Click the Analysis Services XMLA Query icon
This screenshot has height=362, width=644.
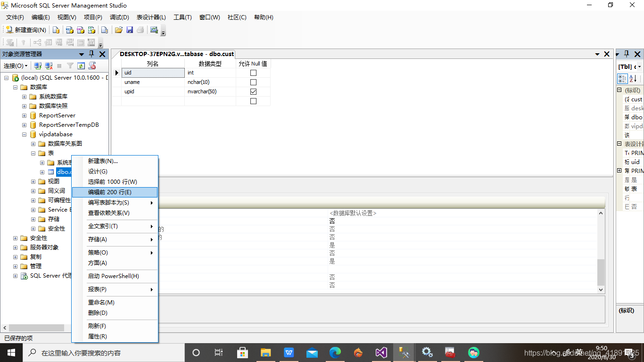pos(92,30)
